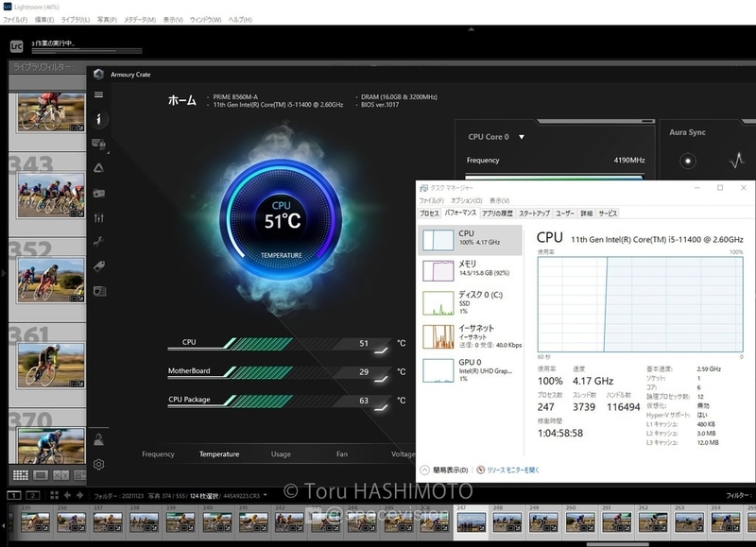Open the game library controller icon in Armoury Crate

pos(99,193)
